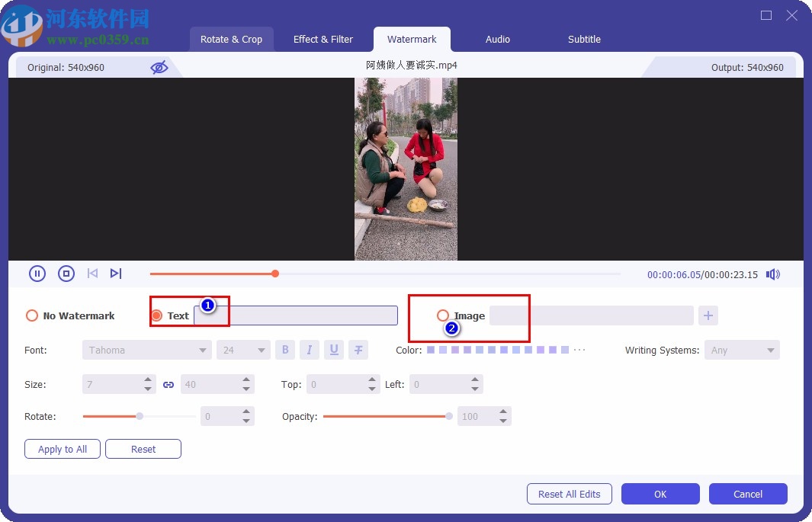Hide the original preview with the eye icon

click(x=159, y=67)
